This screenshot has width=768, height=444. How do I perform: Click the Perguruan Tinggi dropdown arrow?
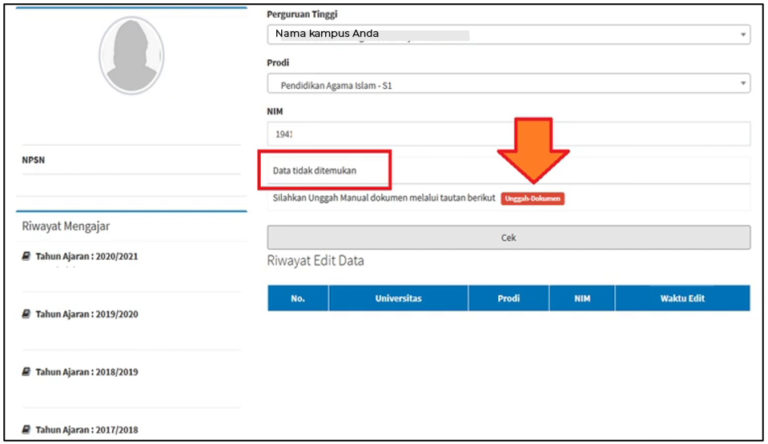coord(743,35)
